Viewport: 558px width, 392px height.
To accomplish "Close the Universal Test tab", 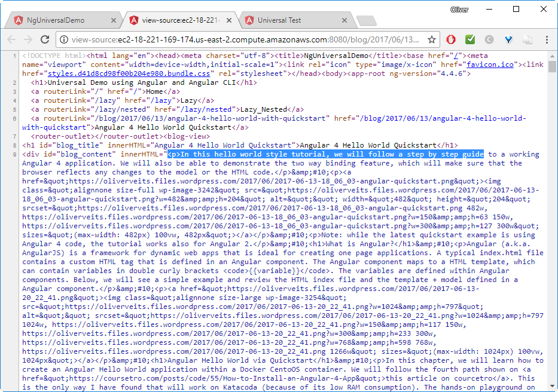I will click(344, 20).
